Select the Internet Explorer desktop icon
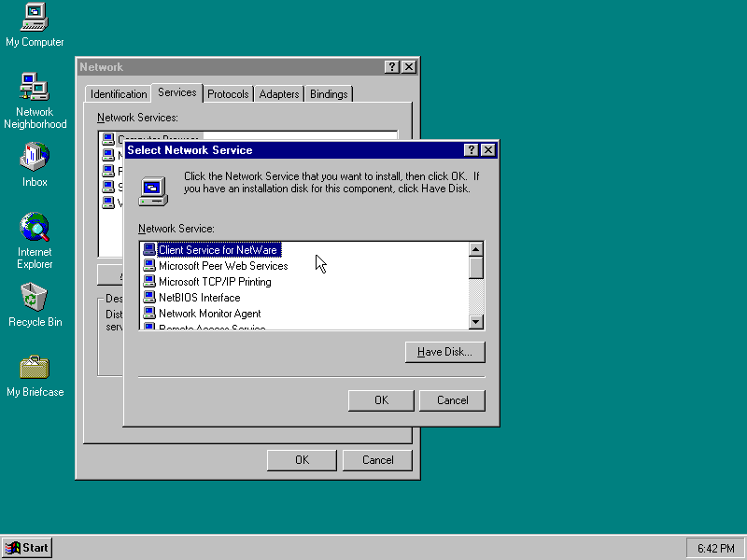This screenshot has height=560, width=747. pyautogui.click(x=35, y=241)
